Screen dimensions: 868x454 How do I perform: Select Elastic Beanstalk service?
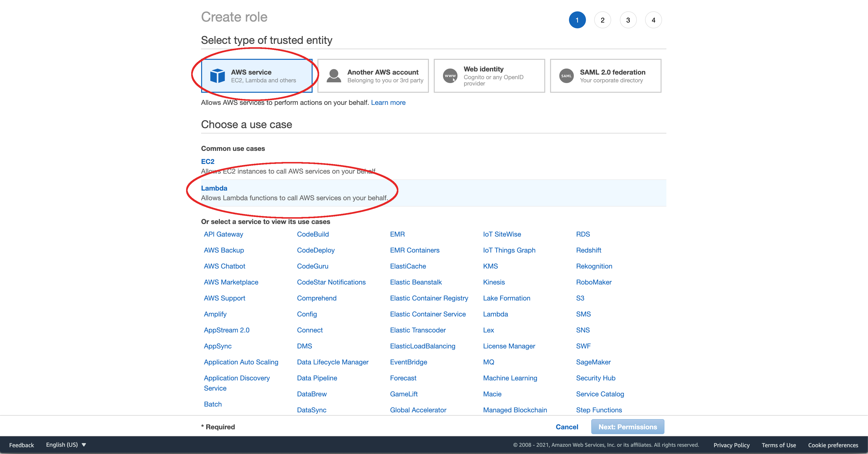[x=416, y=282]
